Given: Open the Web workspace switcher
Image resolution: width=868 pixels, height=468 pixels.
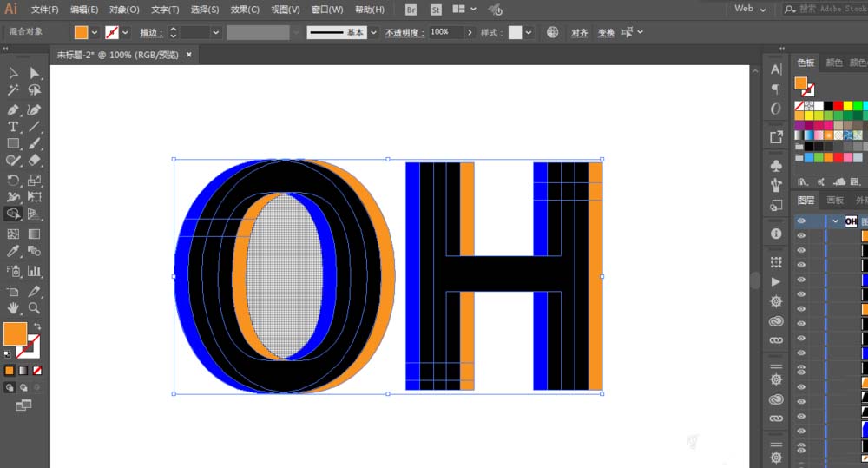Looking at the screenshot, I should point(750,9).
